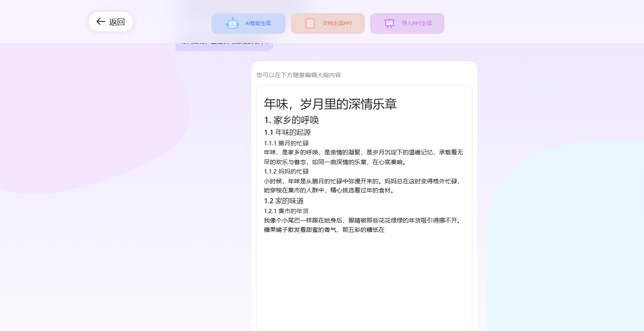The width and height of the screenshot is (644, 331).
Task: Click the title 年味，岁月里的深情乐章
Action: coord(330,104)
